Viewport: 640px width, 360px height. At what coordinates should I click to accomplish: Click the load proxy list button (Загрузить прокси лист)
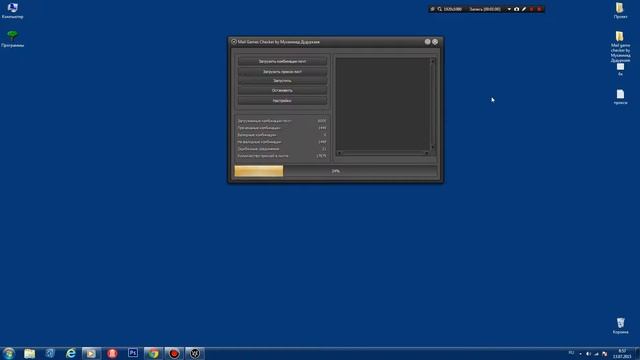282,71
